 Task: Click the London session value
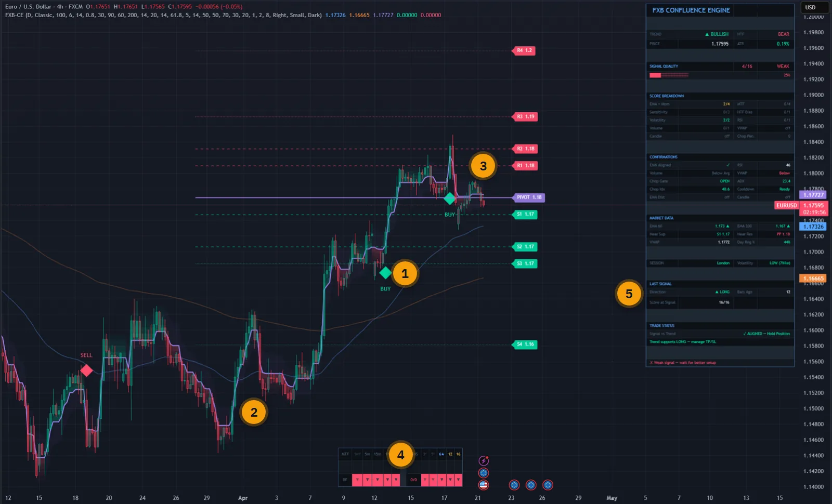point(723,263)
